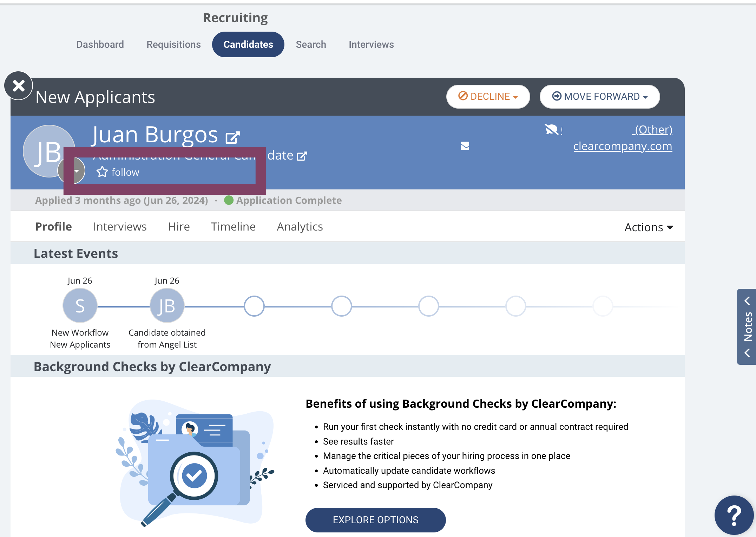
Task: Switch to the Timeline tab
Action: tap(233, 227)
